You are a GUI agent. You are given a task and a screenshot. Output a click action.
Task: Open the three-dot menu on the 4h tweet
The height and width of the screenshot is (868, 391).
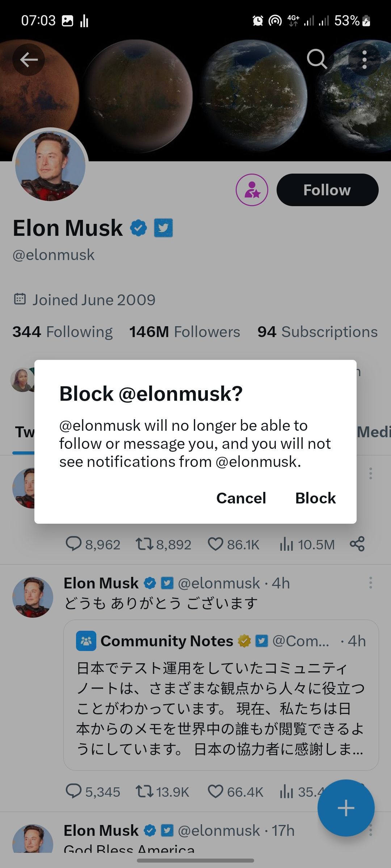370,582
